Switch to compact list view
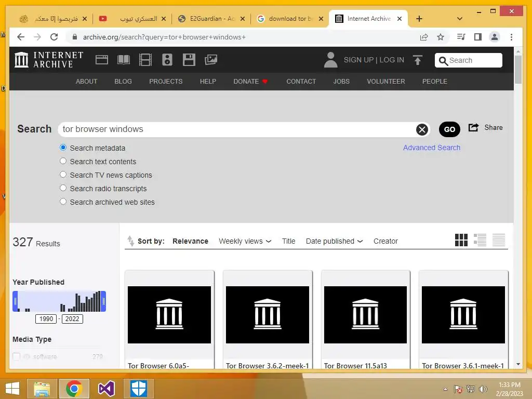The width and height of the screenshot is (532, 399). [498, 240]
